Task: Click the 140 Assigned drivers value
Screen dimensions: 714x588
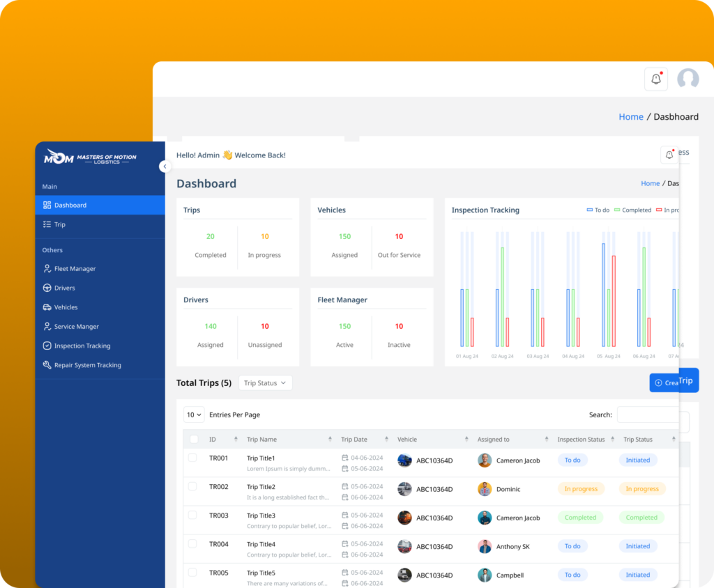Action: click(x=211, y=326)
